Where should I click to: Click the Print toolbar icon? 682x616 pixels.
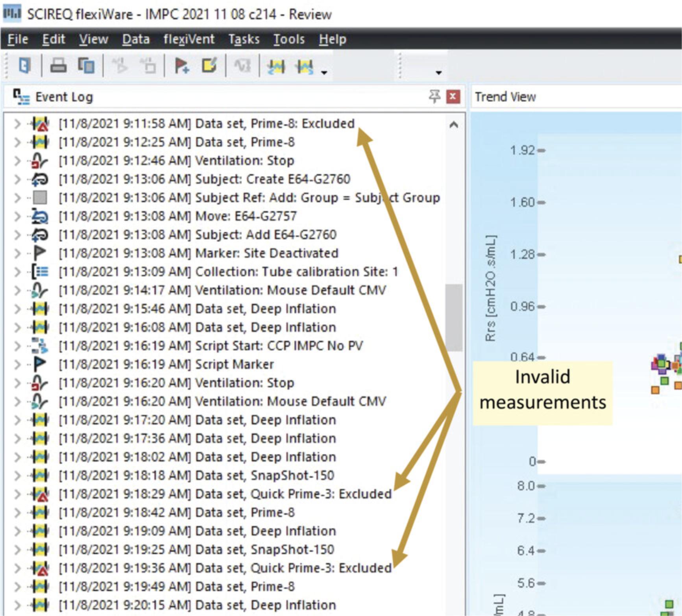[x=58, y=65]
